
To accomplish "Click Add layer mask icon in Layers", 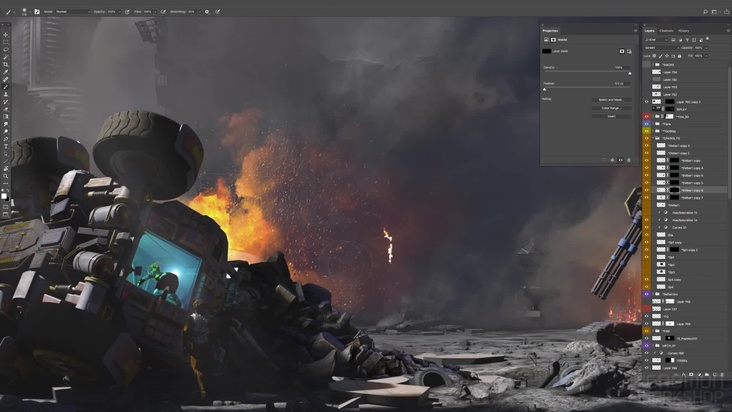I will [691, 375].
